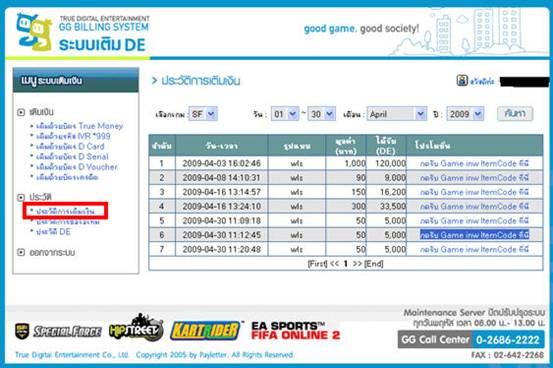Viewport: 553px width, 368px height.
Task: Open the SF game selection dropdown
Action: [203, 114]
